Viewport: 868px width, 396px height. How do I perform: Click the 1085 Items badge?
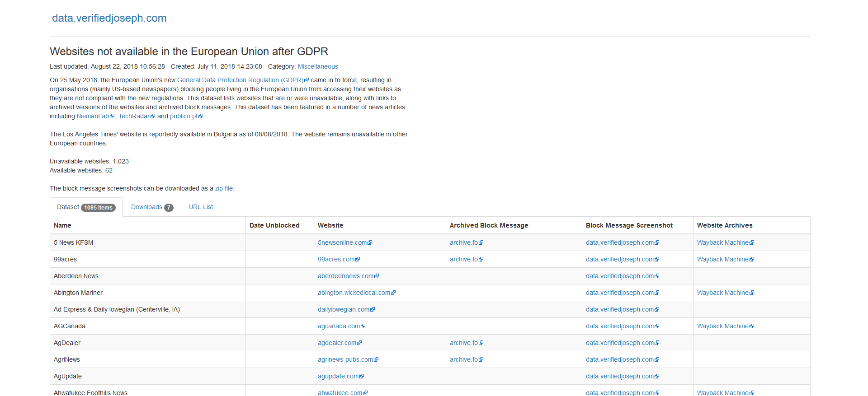pos(98,208)
